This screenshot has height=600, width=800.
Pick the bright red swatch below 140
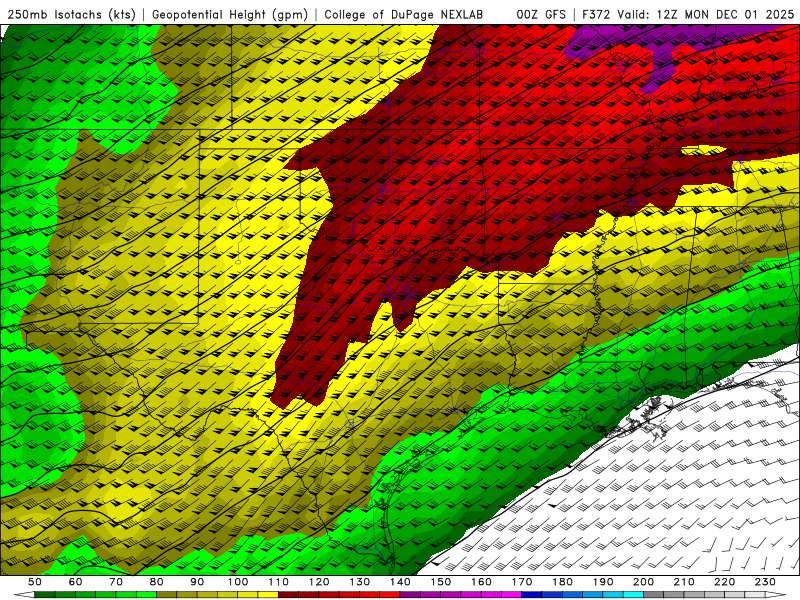coord(390,595)
